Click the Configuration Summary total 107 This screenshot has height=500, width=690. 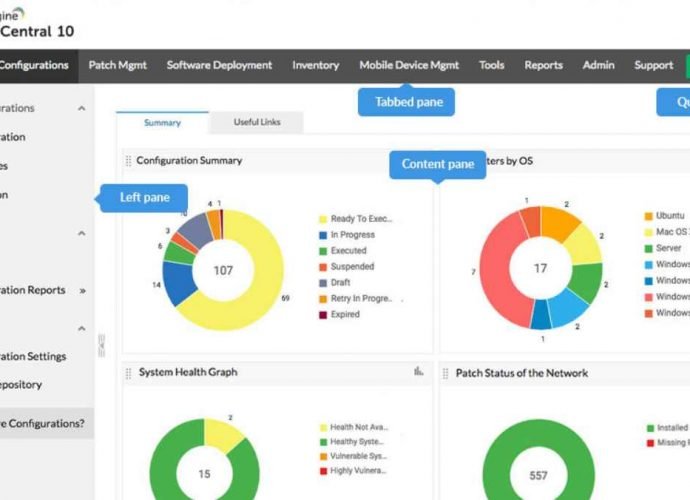(x=223, y=271)
